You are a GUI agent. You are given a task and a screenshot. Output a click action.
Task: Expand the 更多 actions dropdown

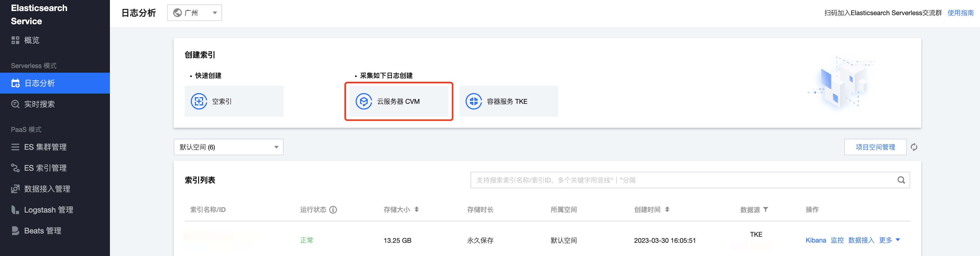coord(890,240)
